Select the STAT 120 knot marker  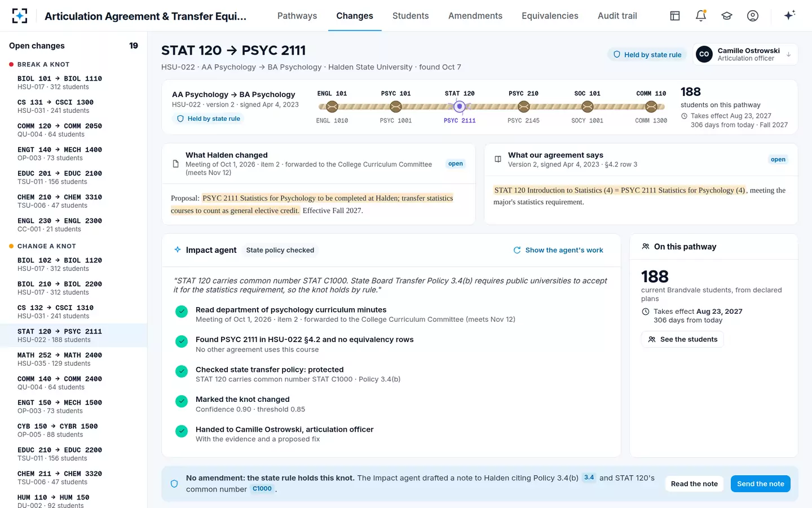coord(460,106)
